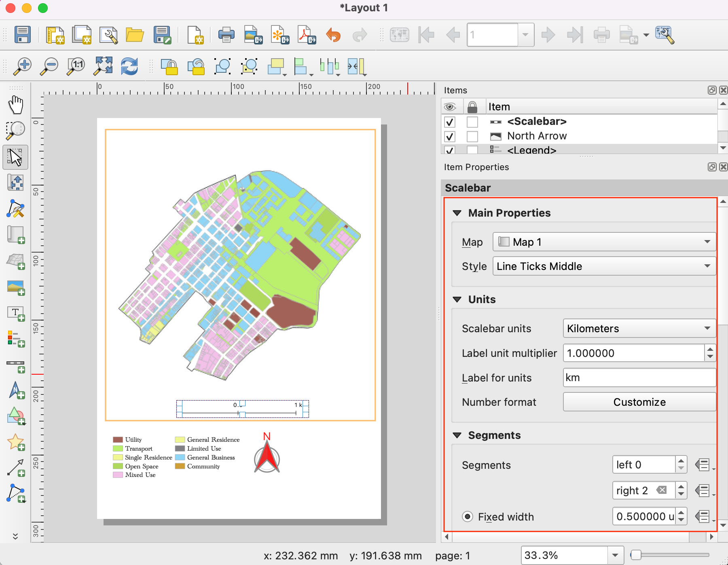Select the Fixed width radio button
Viewport: 728px width, 565px height.
tap(468, 517)
